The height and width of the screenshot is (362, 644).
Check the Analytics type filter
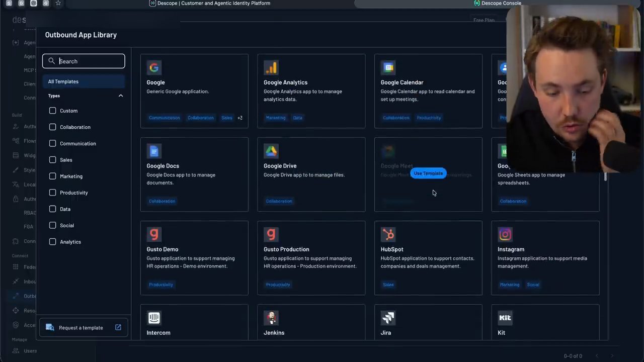click(53, 242)
